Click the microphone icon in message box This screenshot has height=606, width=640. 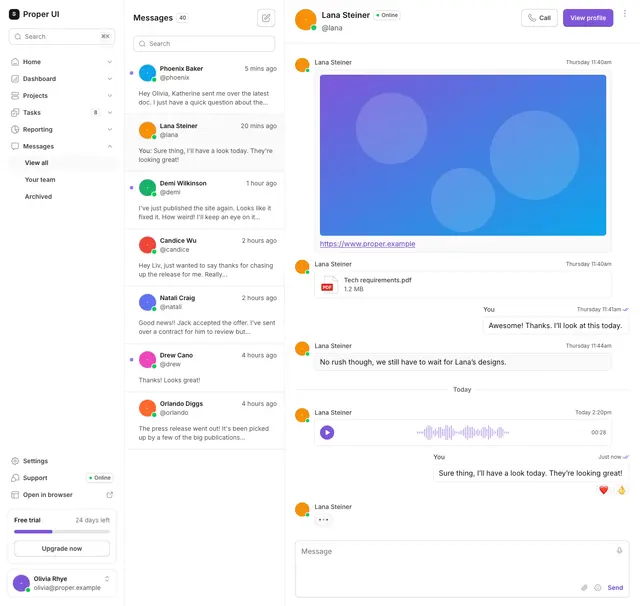[619, 551]
